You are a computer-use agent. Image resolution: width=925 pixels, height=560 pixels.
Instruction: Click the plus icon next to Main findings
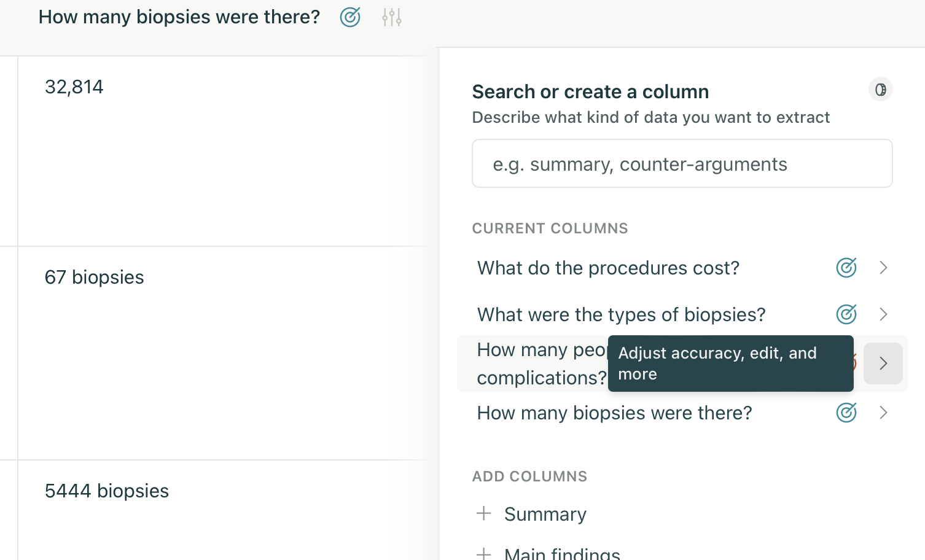(485, 553)
